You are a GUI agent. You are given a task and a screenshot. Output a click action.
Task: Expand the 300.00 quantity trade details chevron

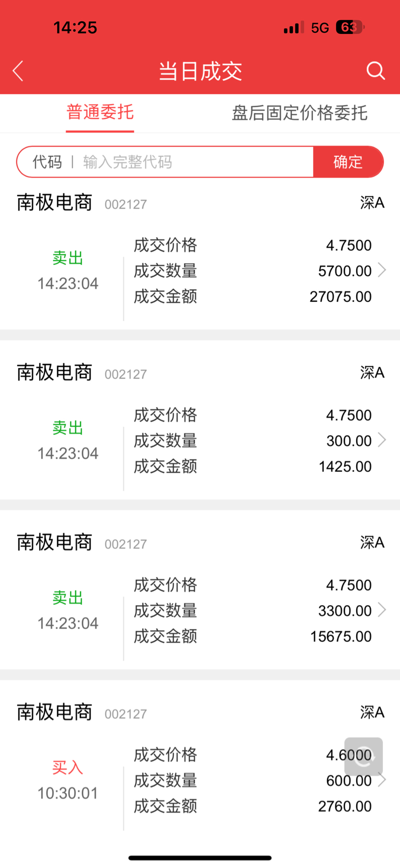point(382,440)
